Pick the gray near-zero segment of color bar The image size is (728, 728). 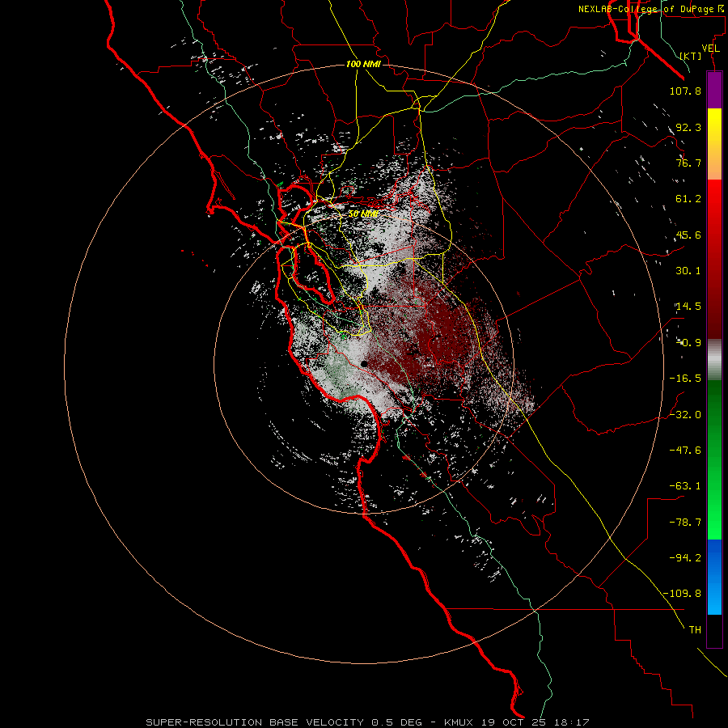(714, 360)
